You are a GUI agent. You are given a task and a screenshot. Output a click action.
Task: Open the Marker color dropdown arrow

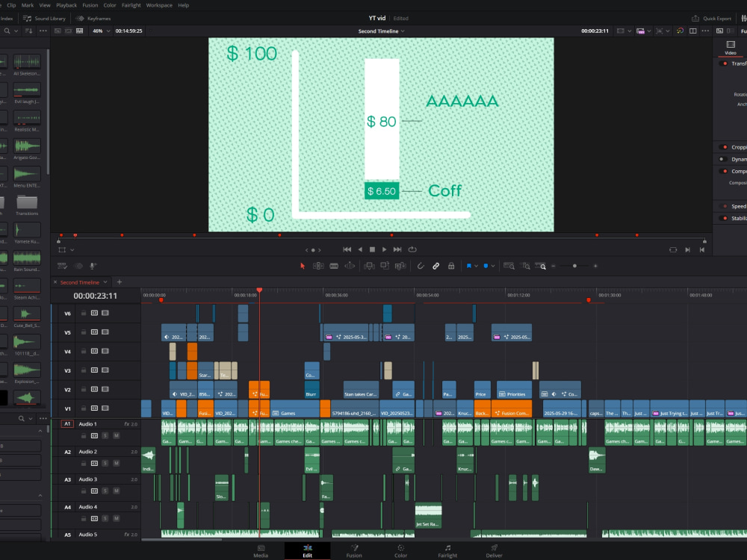[x=492, y=267]
